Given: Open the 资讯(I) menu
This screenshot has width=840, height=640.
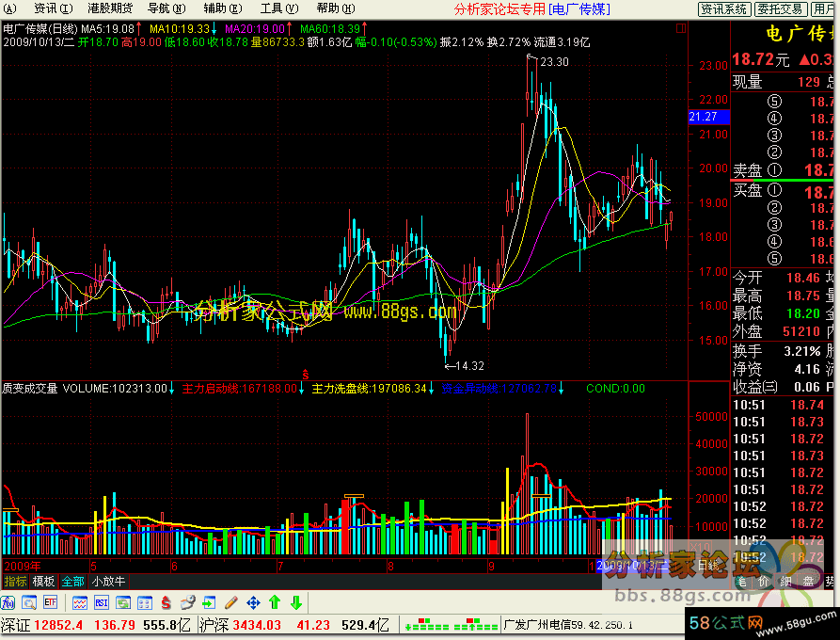Looking at the screenshot, I should tap(53, 8).
